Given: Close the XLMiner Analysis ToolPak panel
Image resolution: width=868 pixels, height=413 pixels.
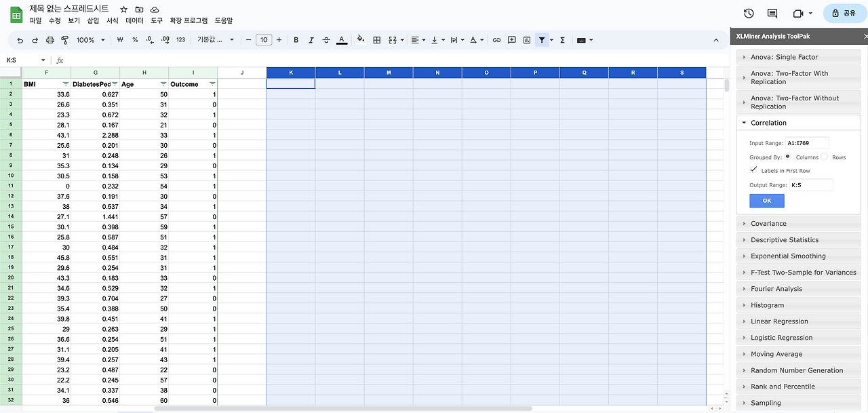Looking at the screenshot, I should [865, 36].
